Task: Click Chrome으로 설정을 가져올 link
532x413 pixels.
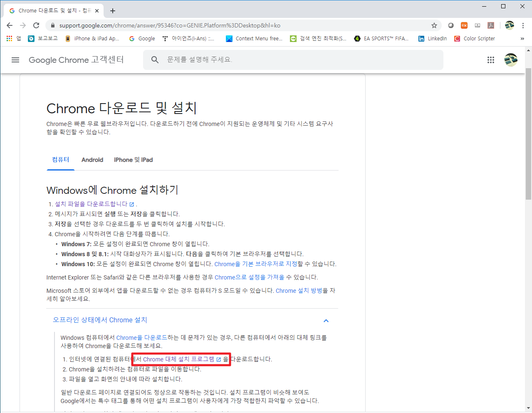Action: 250,277
